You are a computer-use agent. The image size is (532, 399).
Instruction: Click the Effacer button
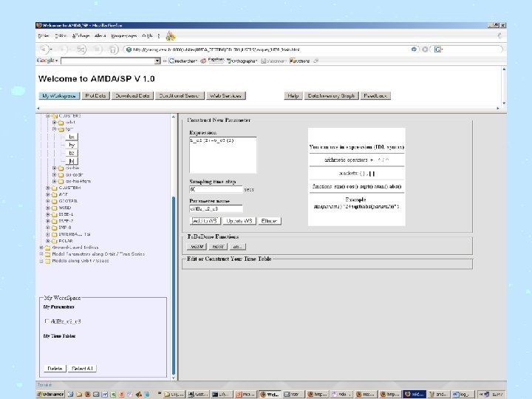click(270, 221)
